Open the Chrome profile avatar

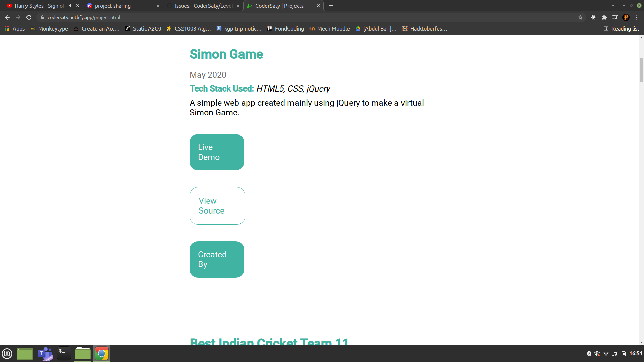pyautogui.click(x=626, y=17)
